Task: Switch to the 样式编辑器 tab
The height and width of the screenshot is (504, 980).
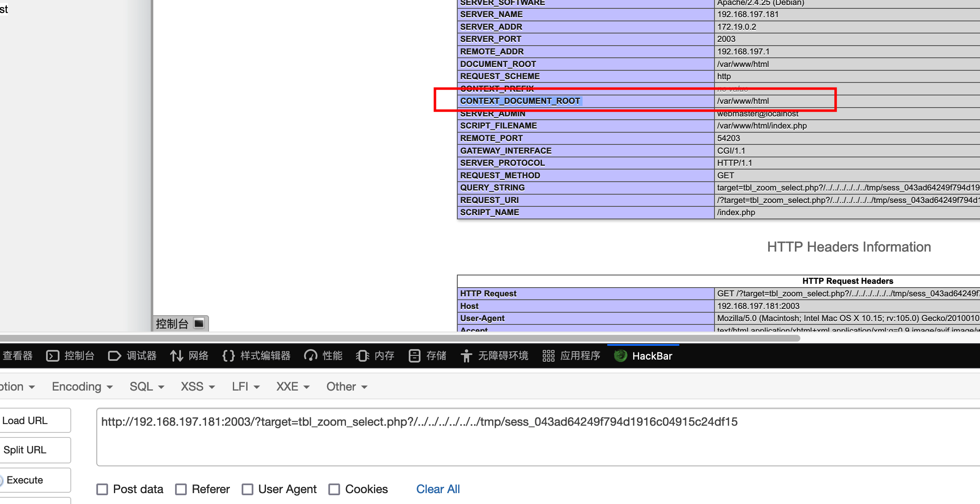Action: 256,356
